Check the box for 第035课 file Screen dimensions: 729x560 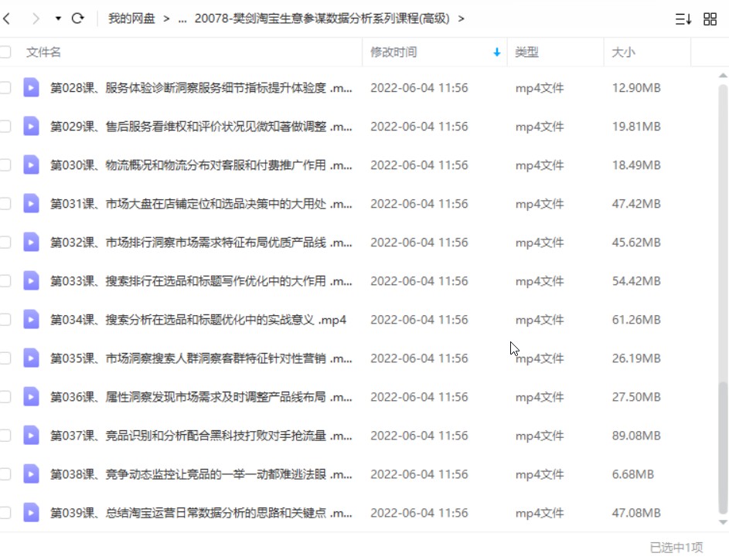coord(5,358)
